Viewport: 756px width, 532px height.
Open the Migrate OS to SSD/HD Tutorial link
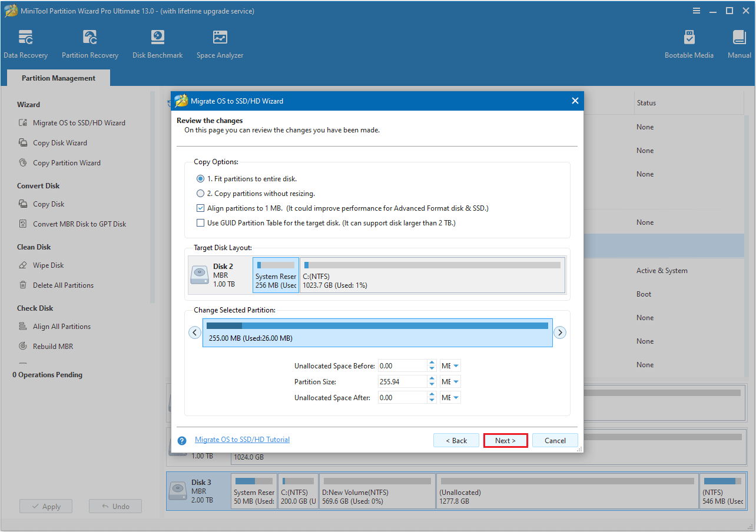point(242,439)
